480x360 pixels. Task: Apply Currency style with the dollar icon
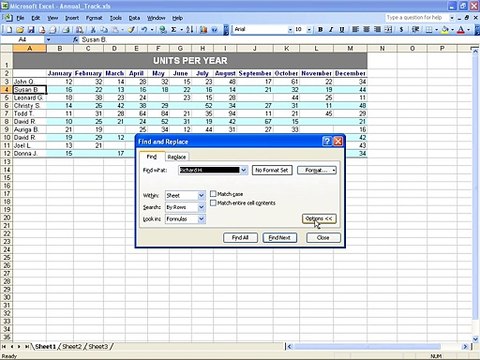401,30
